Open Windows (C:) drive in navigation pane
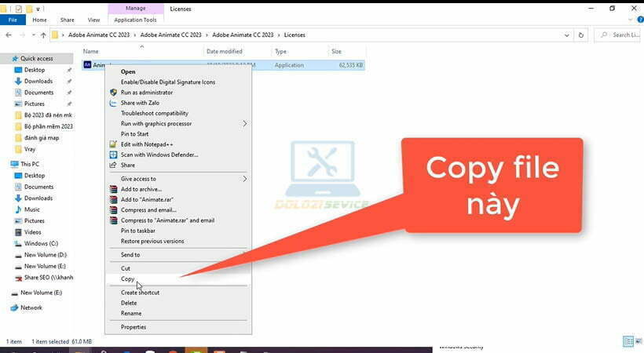644x353 pixels. [x=41, y=243]
